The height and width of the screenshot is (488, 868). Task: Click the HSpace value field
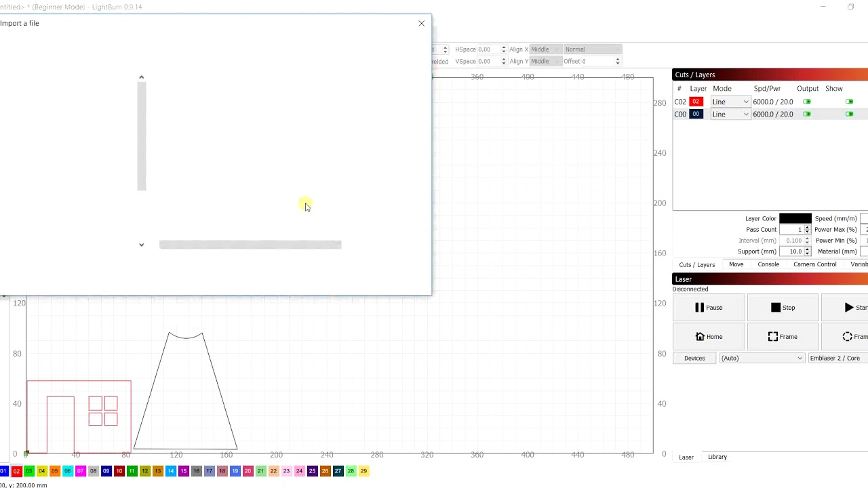click(x=488, y=49)
